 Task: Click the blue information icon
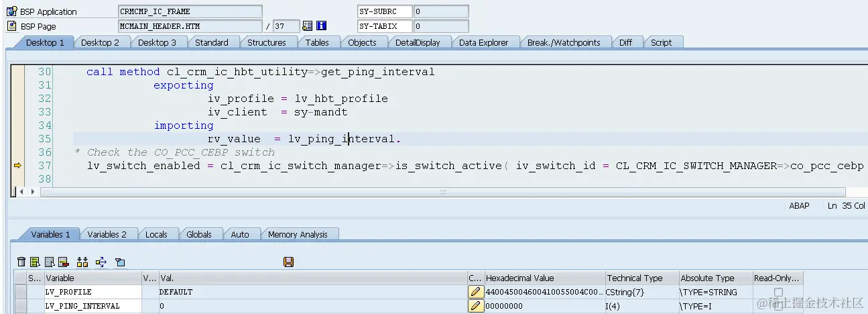click(x=321, y=26)
